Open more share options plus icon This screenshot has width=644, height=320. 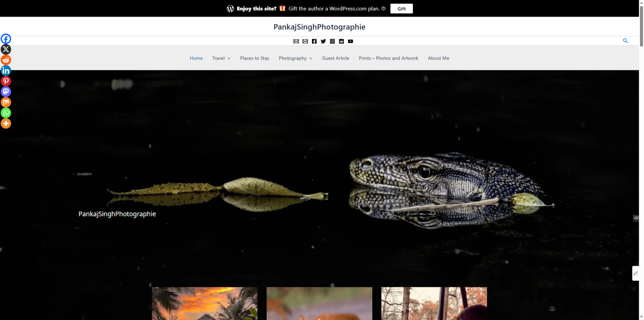coord(6,123)
